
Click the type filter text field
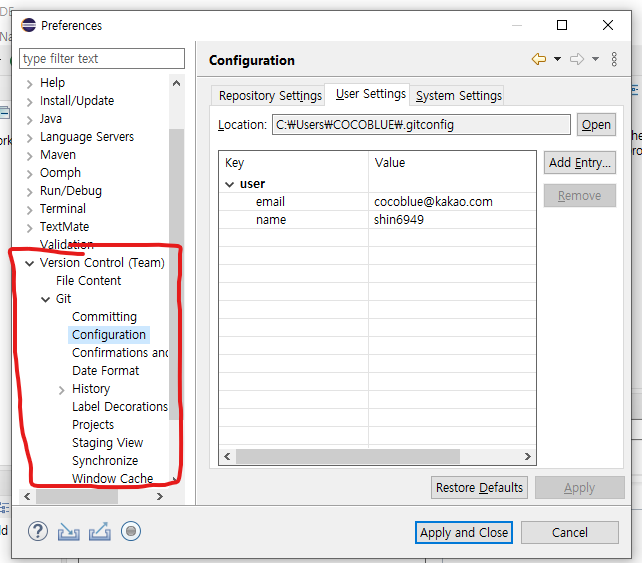(x=102, y=59)
